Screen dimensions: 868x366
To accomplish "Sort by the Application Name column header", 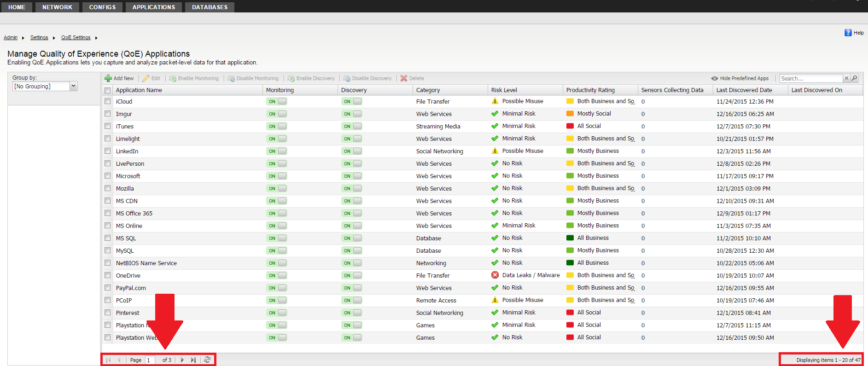I will [188, 90].
